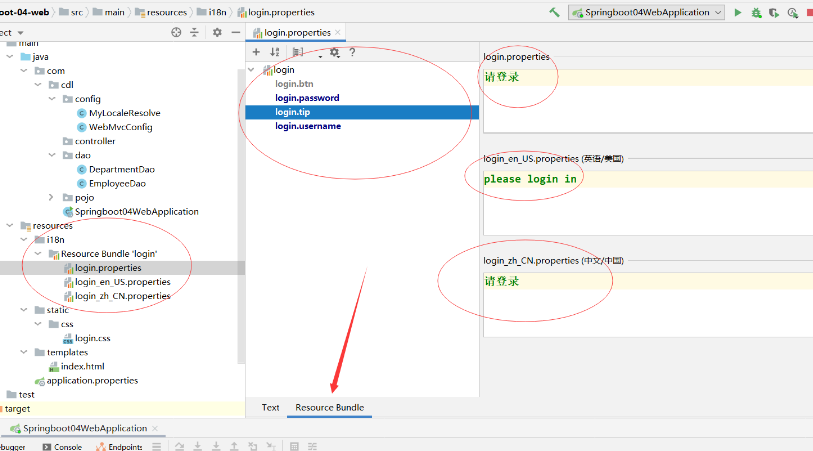Run with coverage shield icon
The image size is (813, 451).
(774, 12)
